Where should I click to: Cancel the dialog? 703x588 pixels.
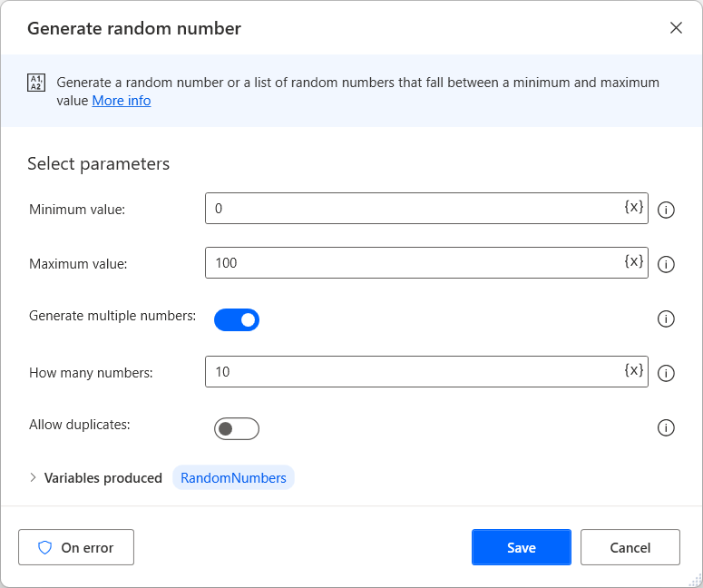[630, 547]
